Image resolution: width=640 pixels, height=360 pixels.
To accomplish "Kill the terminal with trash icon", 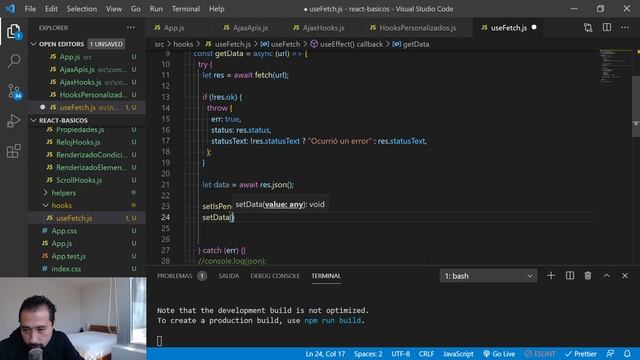I will pyautogui.click(x=588, y=276).
